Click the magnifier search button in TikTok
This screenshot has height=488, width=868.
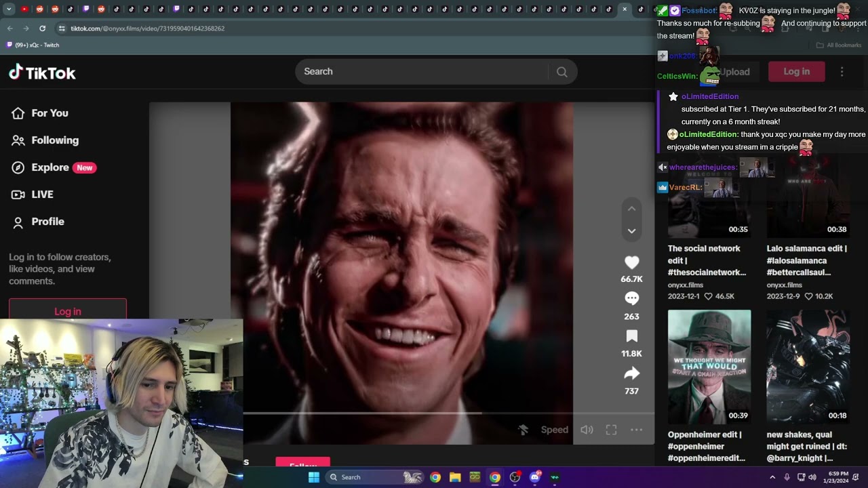[561, 72]
